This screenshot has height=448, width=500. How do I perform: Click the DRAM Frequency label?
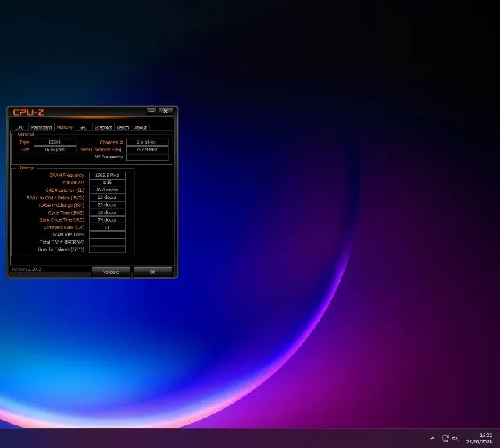(67, 176)
